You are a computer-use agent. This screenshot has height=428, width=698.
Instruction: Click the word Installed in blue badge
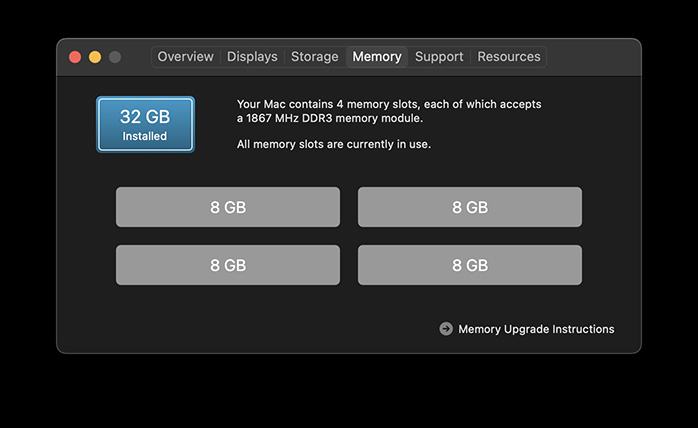[145, 136]
